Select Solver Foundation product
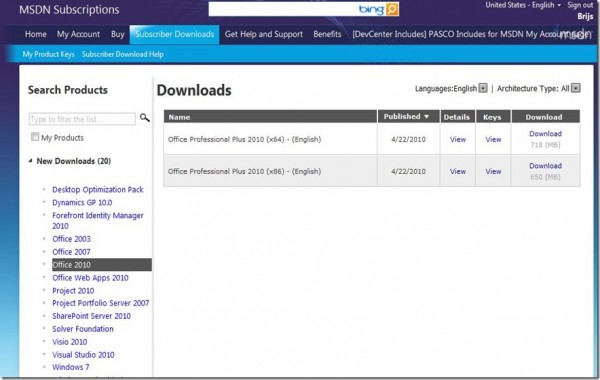This screenshot has height=380, width=600. point(83,329)
